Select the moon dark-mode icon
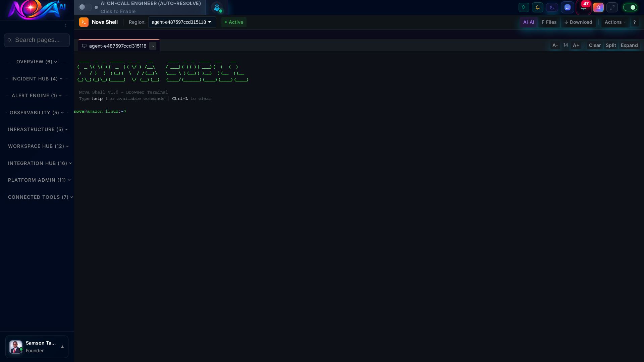 click(552, 7)
